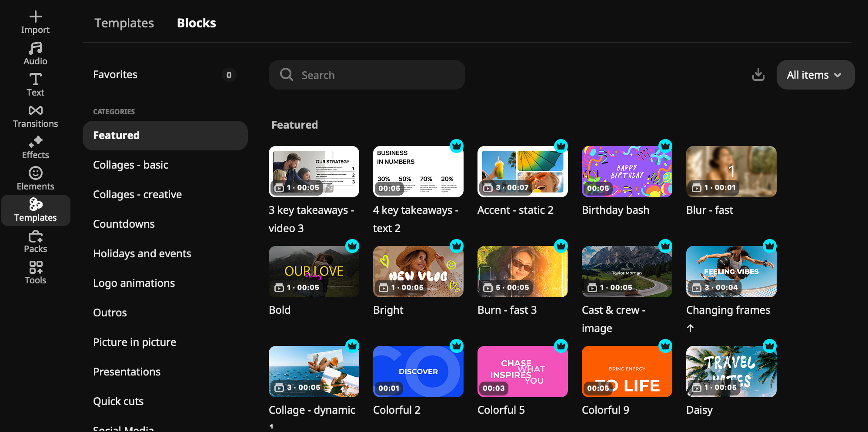Viewport: 868px width, 432px height.
Task: Select the Bright block thumbnail
Action: click(418, 272)
